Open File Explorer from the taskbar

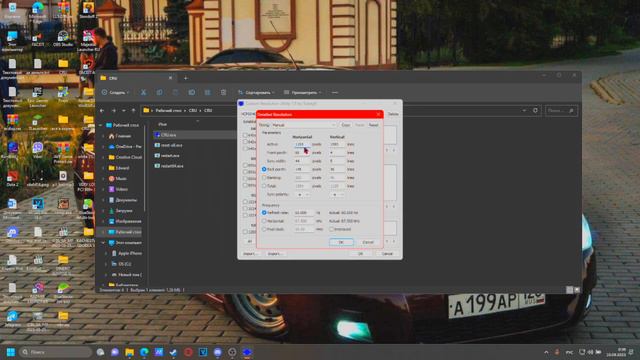tap(129, 352)
